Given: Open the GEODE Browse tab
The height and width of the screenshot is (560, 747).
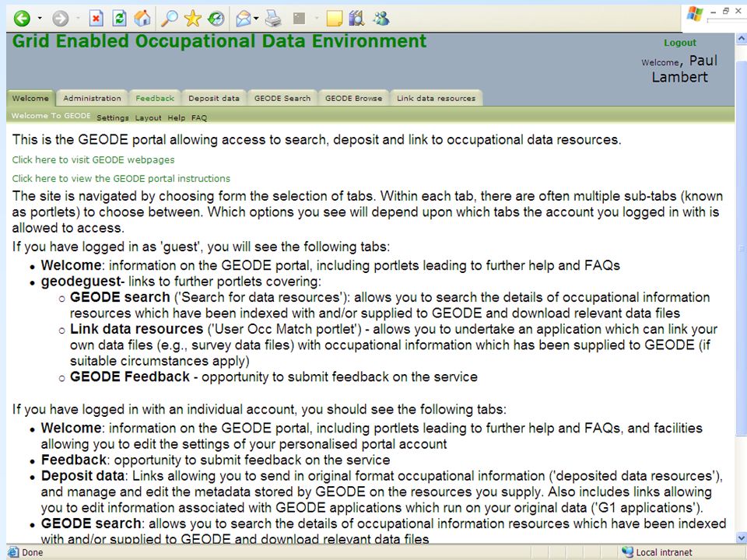Looking at the screenshot, I should 353,98.
